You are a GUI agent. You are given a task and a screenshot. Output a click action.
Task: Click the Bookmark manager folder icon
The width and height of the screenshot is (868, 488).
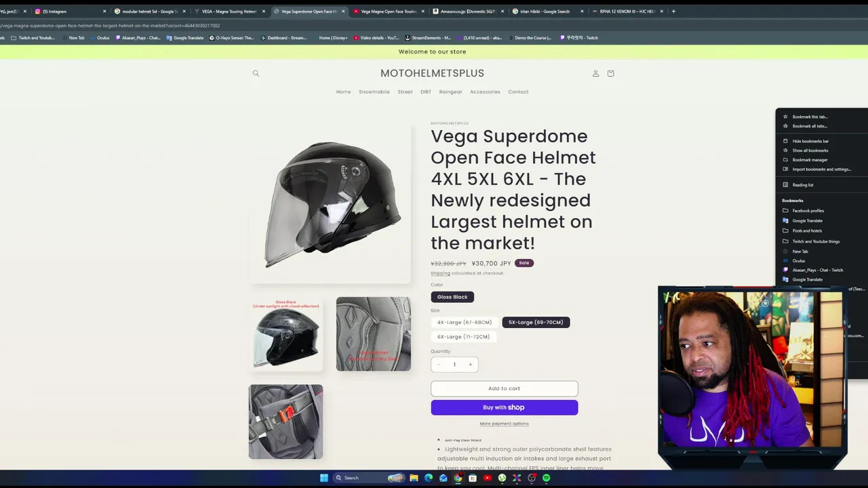click(785, 160)
